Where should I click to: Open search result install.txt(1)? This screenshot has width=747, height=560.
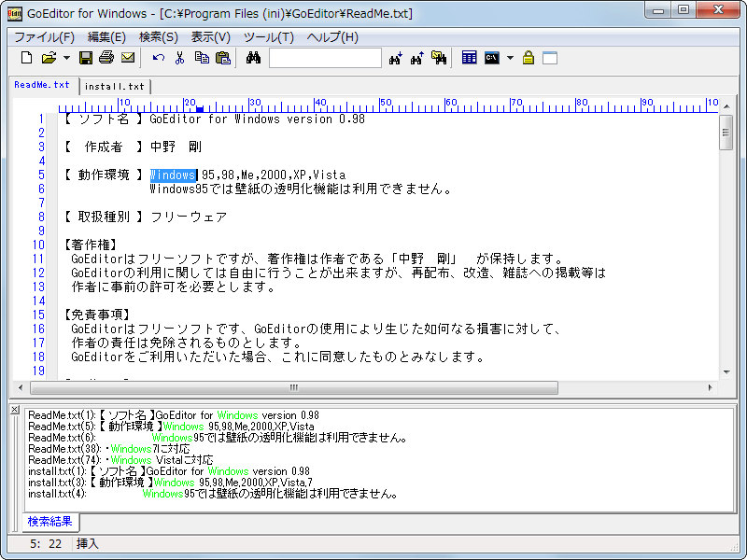pyautogui.click(x=169, y=471)
